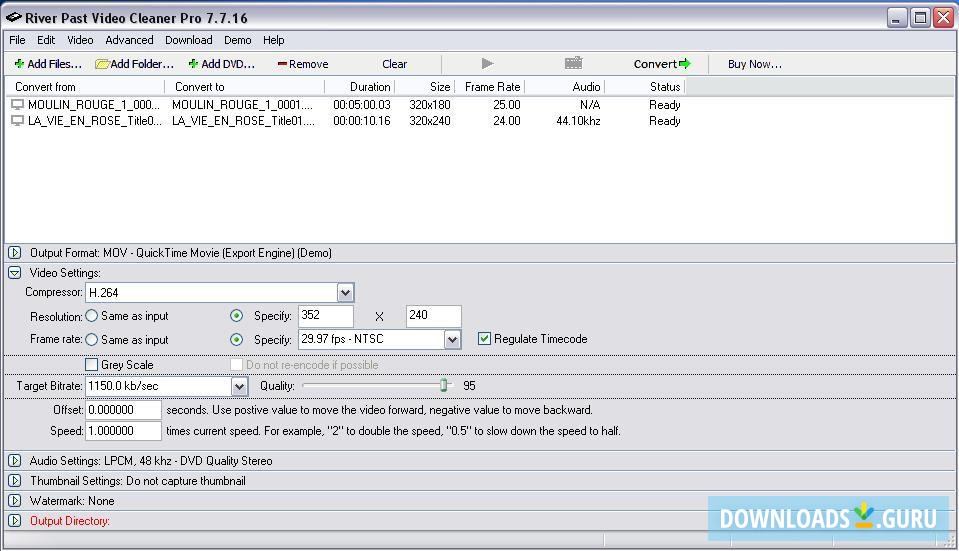The height and width of the screenshot is (551, 959).
Task: Click the Quality slider handle
Action: [444, 385]
